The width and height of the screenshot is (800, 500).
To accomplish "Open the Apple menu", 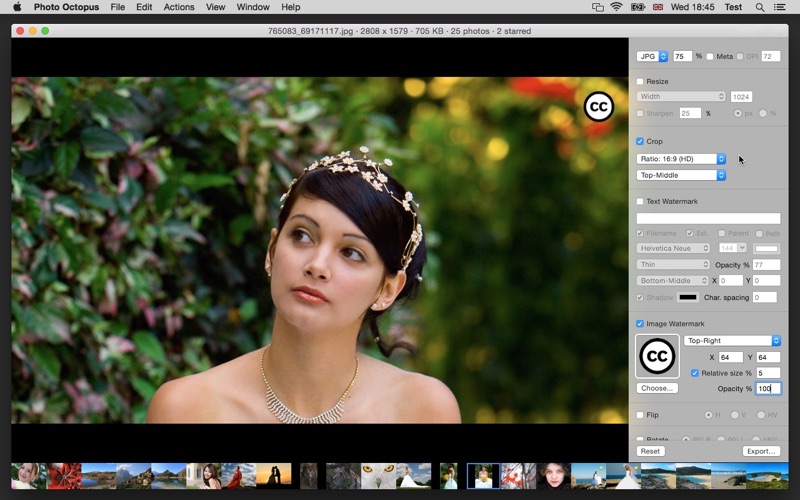I will (17, 7).
